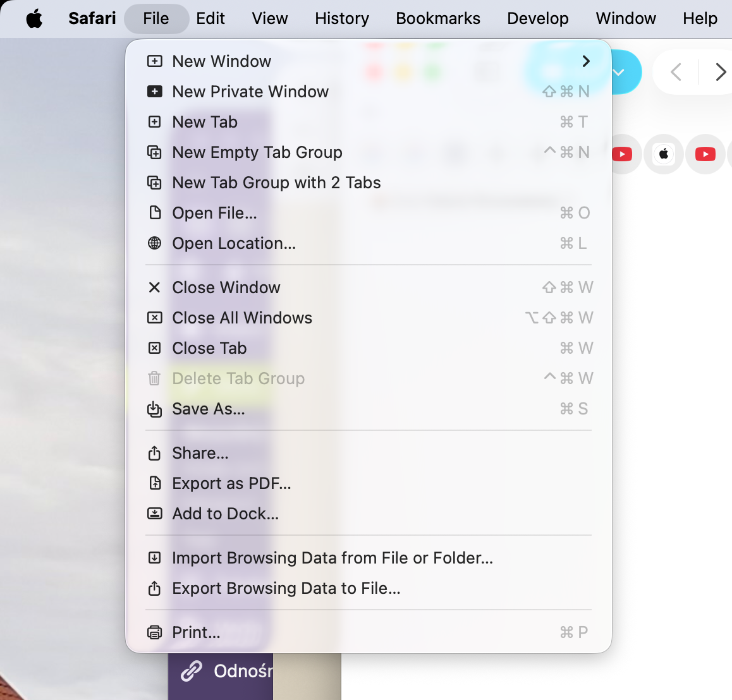Open the History menu
732x700 pixels.
coord(342,19)
